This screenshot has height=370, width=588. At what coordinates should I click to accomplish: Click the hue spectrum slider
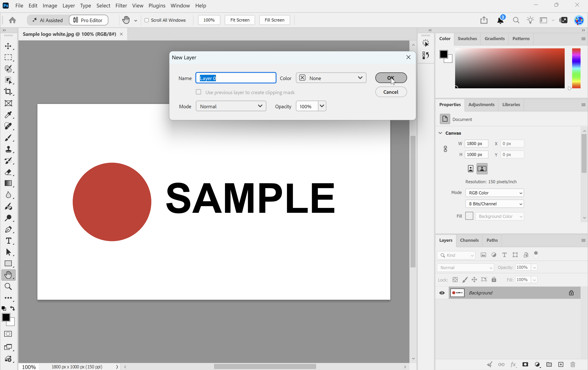(x=576, y=68)
